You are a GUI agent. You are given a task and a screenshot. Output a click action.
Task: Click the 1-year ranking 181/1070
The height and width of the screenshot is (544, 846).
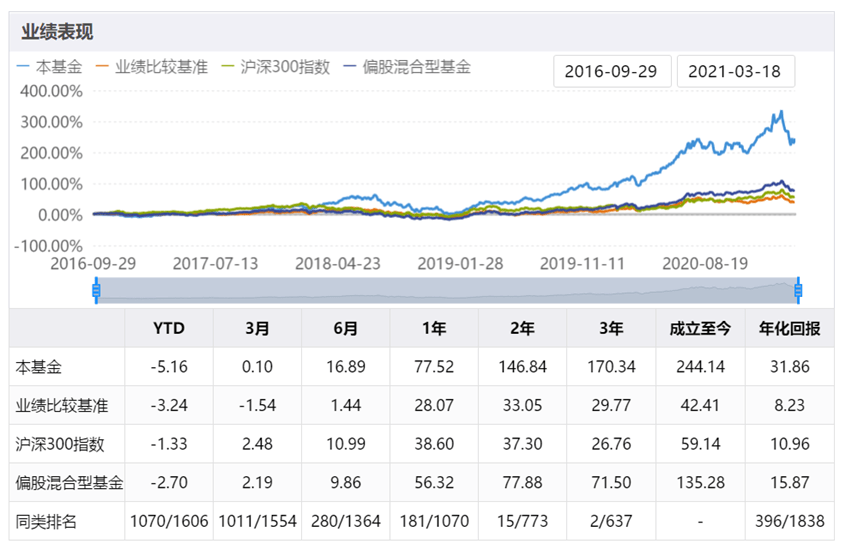click(x=434, y=521)
